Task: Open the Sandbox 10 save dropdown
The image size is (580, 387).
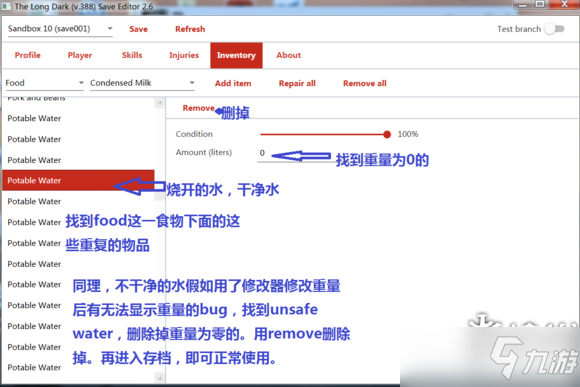Action: click(x=60, y=29)
